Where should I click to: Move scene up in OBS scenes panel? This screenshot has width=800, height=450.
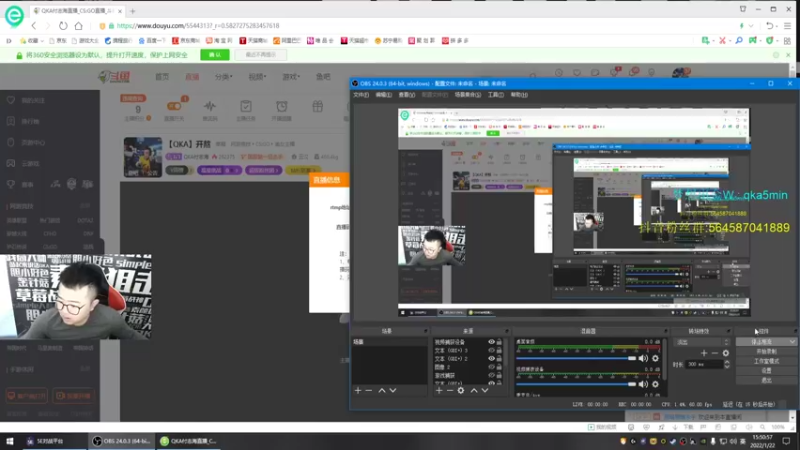pos(382,390)
